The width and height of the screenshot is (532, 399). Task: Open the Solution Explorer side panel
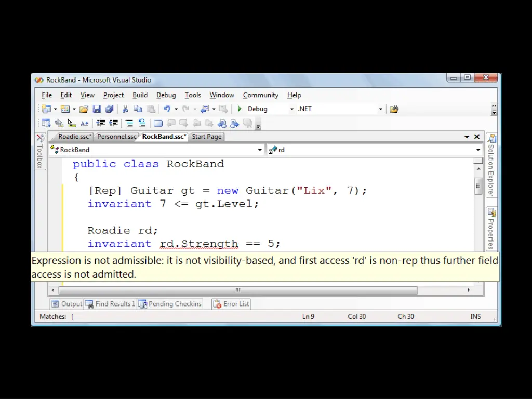tap(491, 165)
